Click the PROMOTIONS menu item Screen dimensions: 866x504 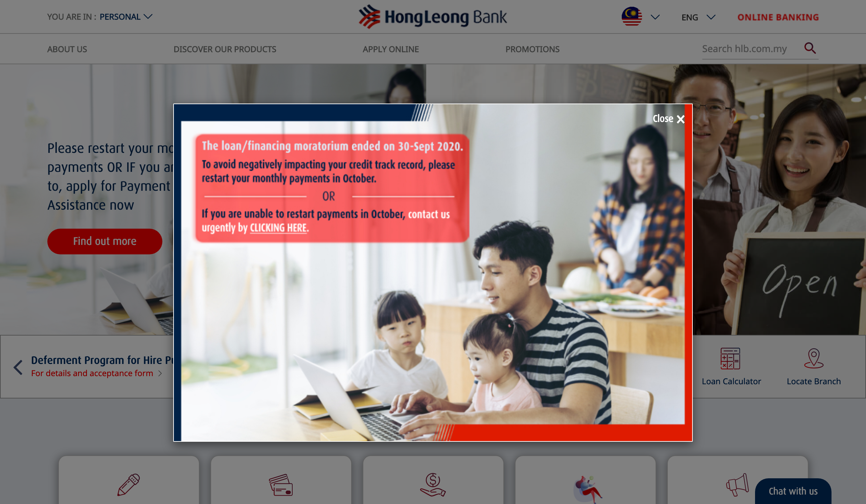coord(532,49)
